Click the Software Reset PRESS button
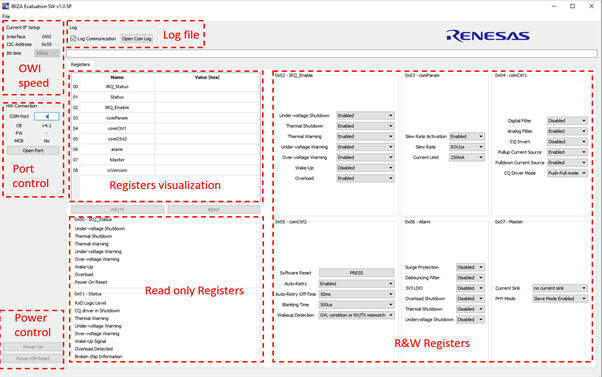Screen dimensions: 602x377 357,273
